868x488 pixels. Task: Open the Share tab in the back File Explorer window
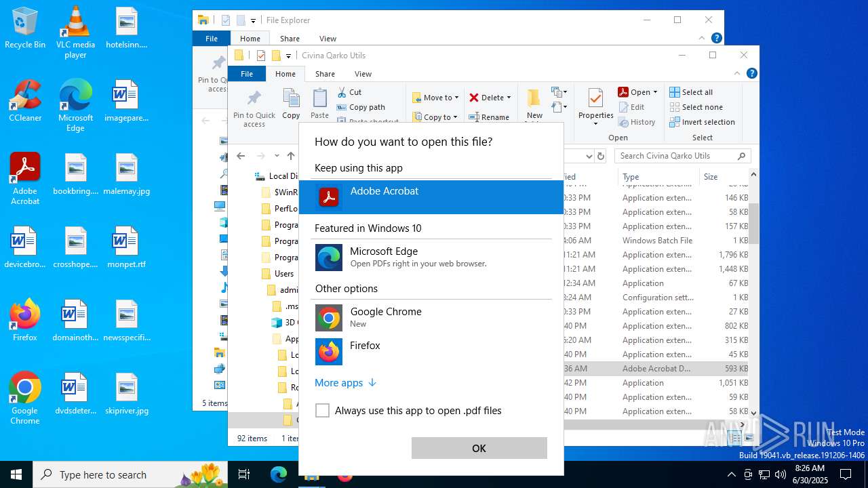coord(290,39)
